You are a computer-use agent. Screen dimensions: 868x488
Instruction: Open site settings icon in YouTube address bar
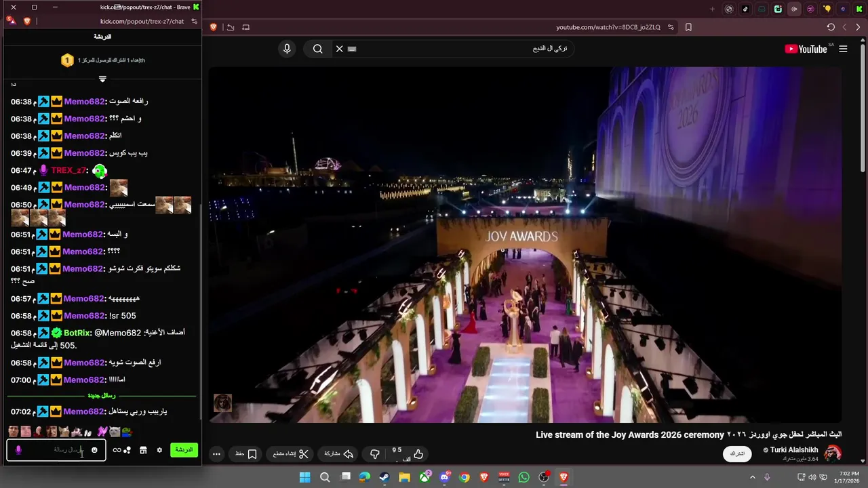click(671, 27)
